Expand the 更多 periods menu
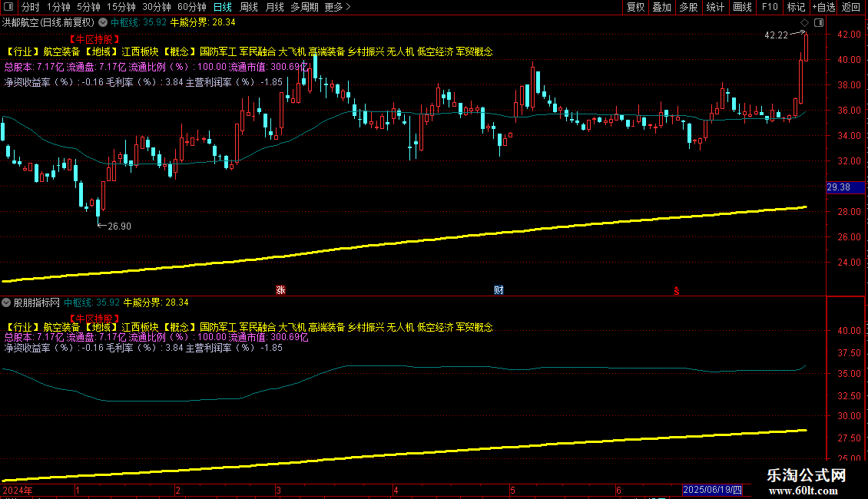This screenshot has height=499, width=868. pyautogui.click(x=337, y=7)
